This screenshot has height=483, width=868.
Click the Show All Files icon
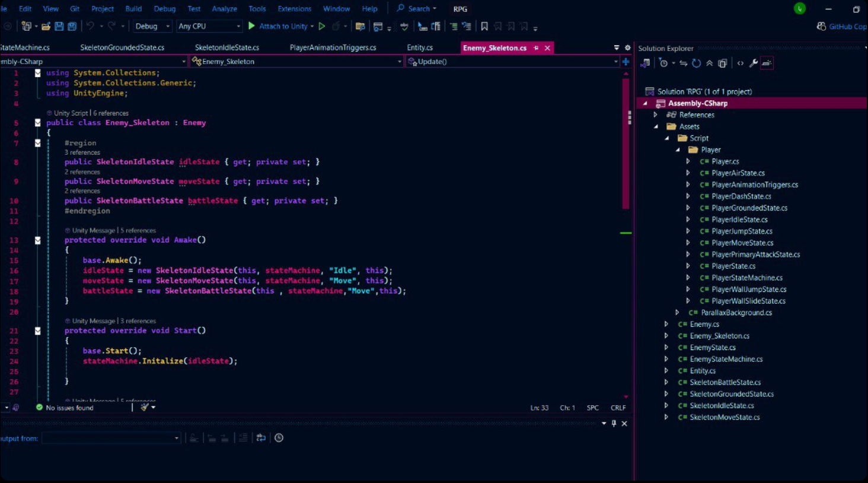coord(722,63)
